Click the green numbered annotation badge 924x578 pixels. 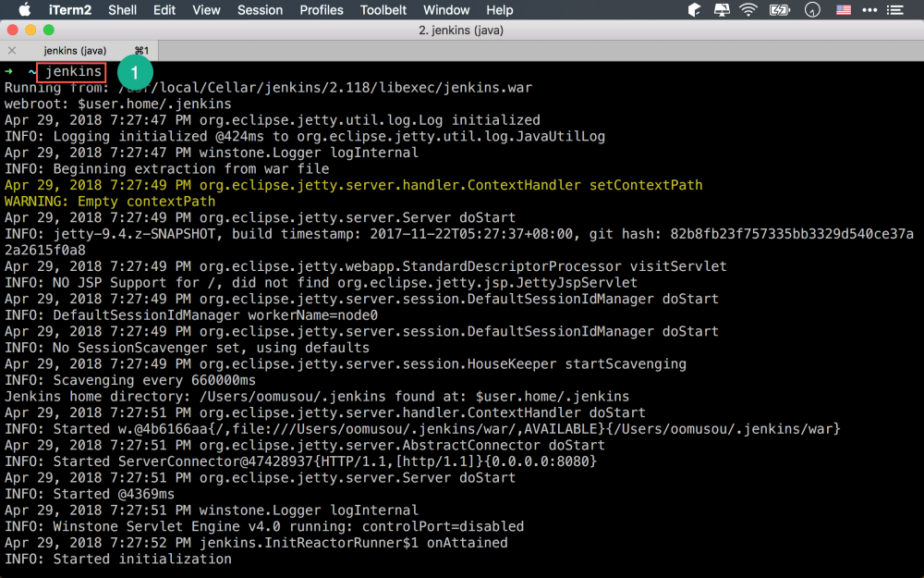(136, 71)
